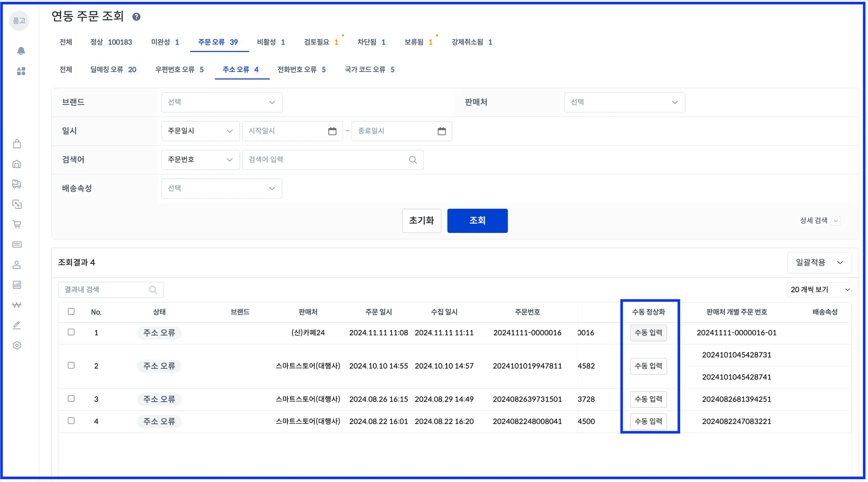Tick the checkbox for row 3
Viewport: 868px width, 482px height.
coord(71,399)
